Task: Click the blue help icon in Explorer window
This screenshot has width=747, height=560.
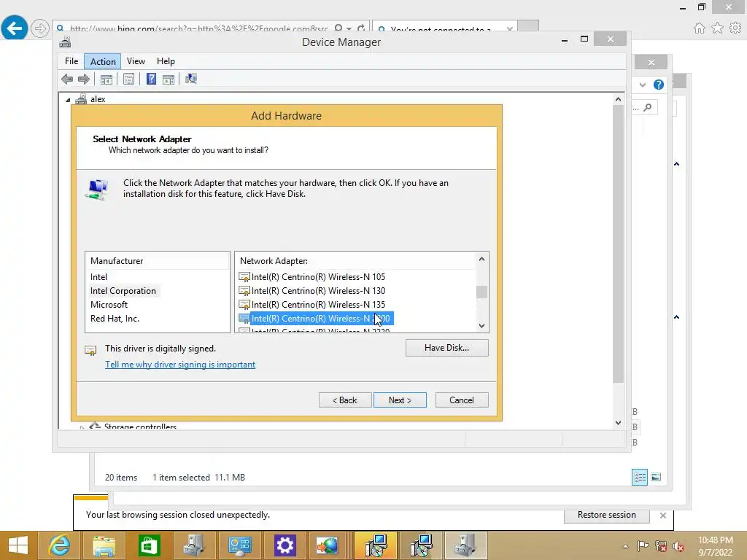Action: 659,85
